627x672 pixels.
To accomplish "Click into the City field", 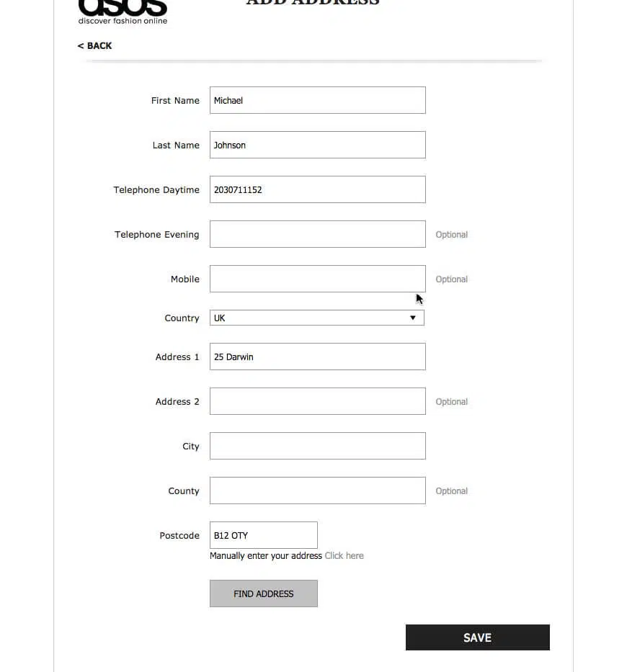I will 317,447.
